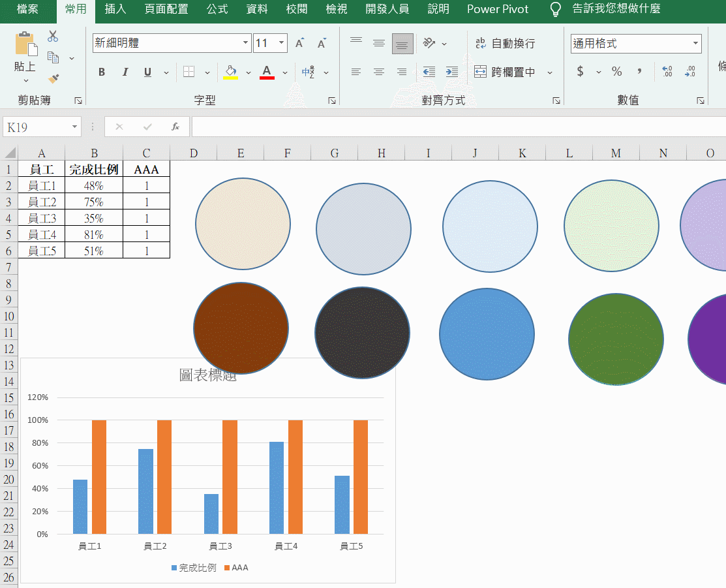Open the borders dropdown arrow
The width and height of the screenshot is (726, 588).
point(207,72)
